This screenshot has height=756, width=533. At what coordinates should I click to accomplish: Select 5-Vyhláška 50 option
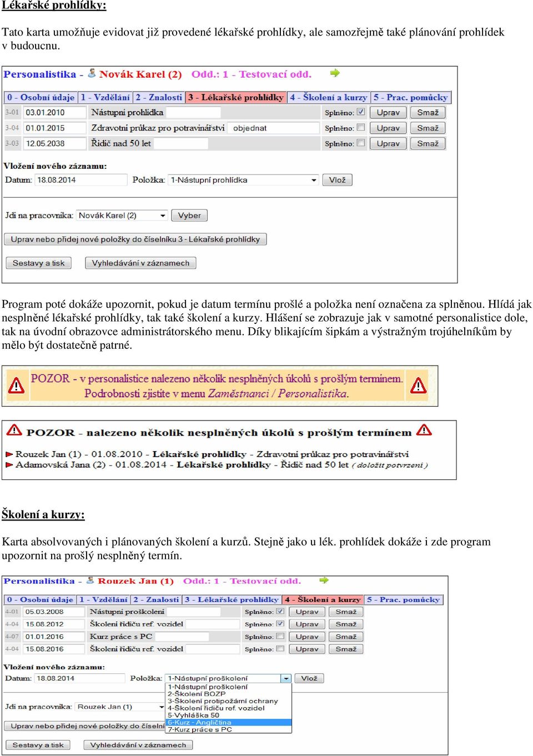(229, 715)
